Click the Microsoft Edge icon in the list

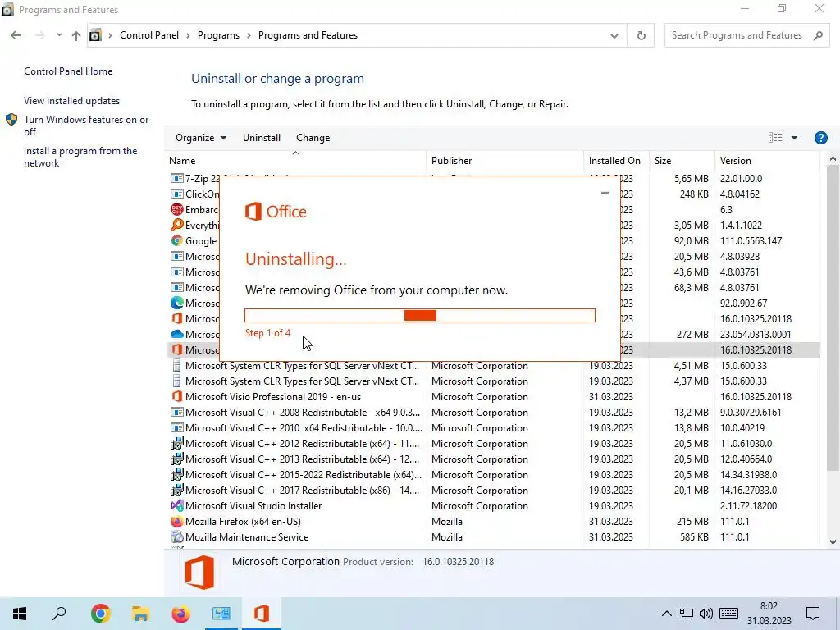176,304
